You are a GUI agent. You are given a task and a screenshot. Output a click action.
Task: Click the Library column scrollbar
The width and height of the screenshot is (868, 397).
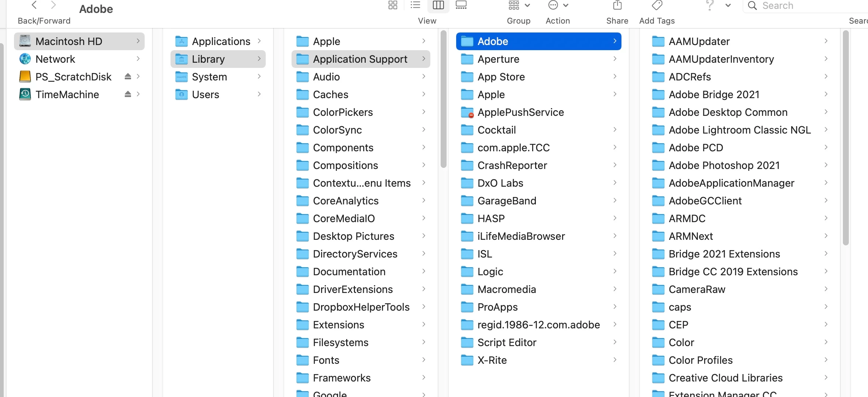[444, 100]
